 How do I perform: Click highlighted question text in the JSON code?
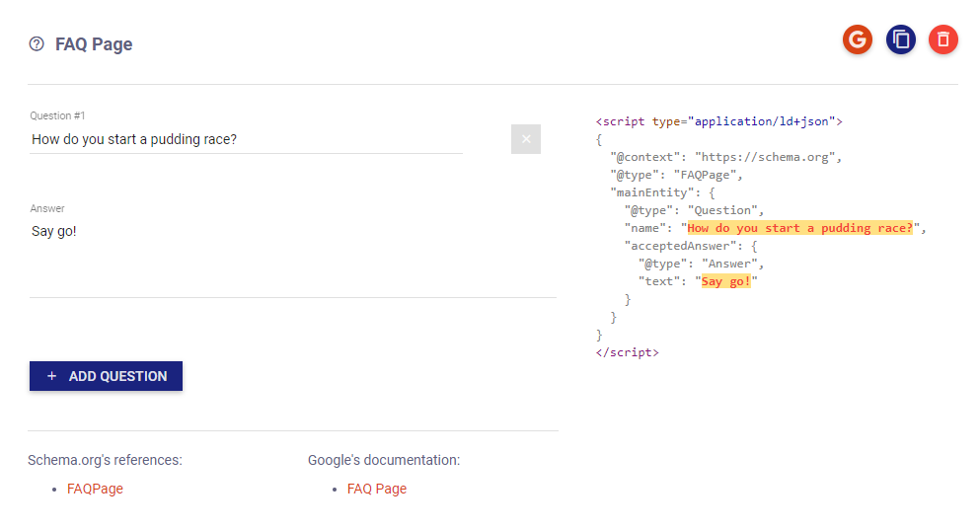800,228
